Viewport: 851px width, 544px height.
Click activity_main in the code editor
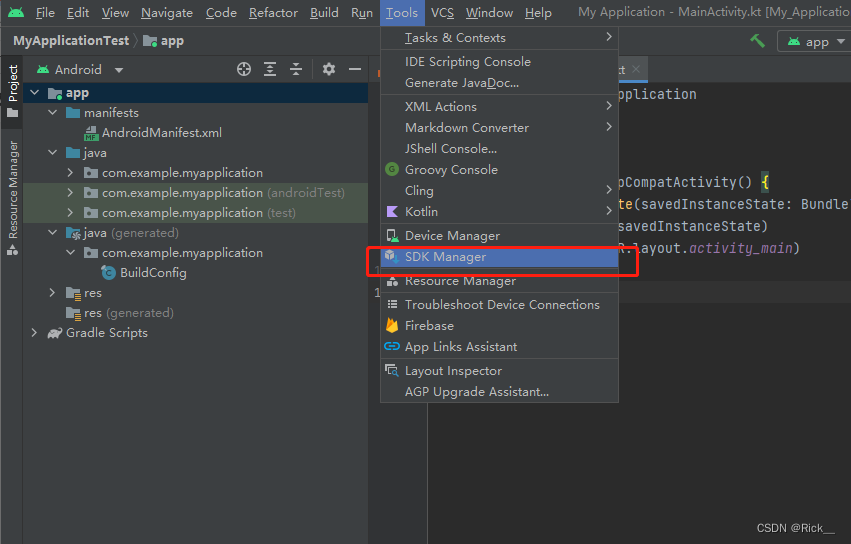pyautogui.click(x=741, y=249)
